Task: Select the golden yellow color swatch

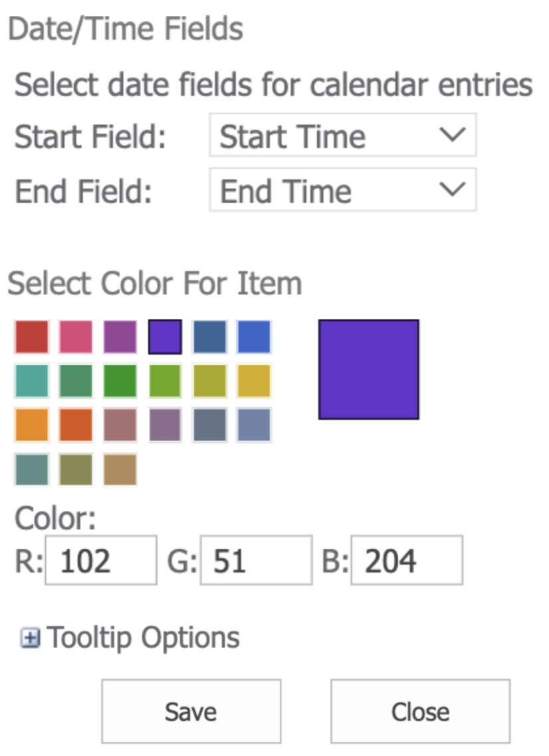Action: [x=254, y=381]
